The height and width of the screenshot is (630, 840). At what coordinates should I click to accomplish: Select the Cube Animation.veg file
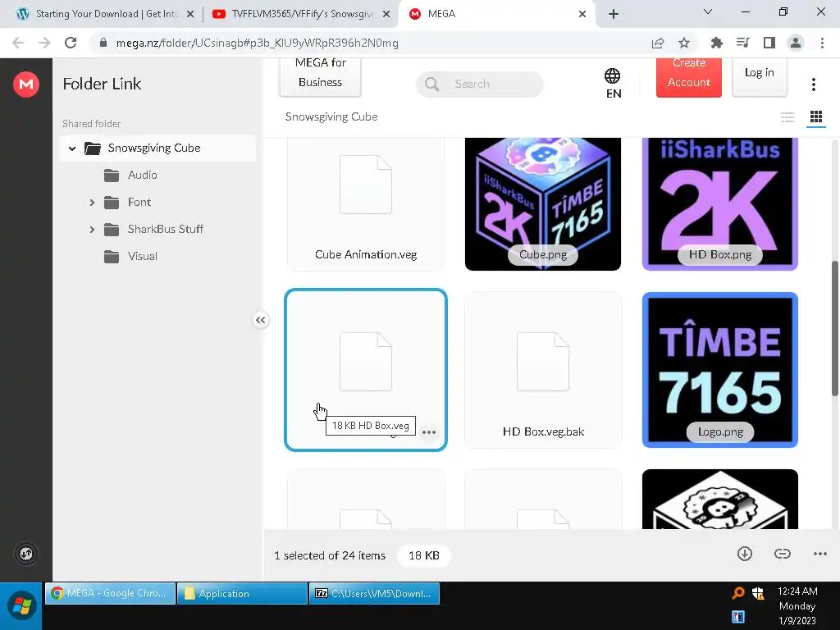(x=366, y=204)
